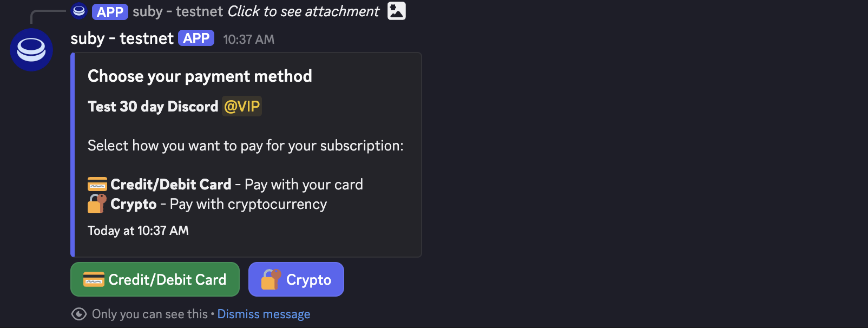The height and width of the screenshot is (328, 868).
Task: Click the large suby bot avatar
Action: [x=31, y=50]
